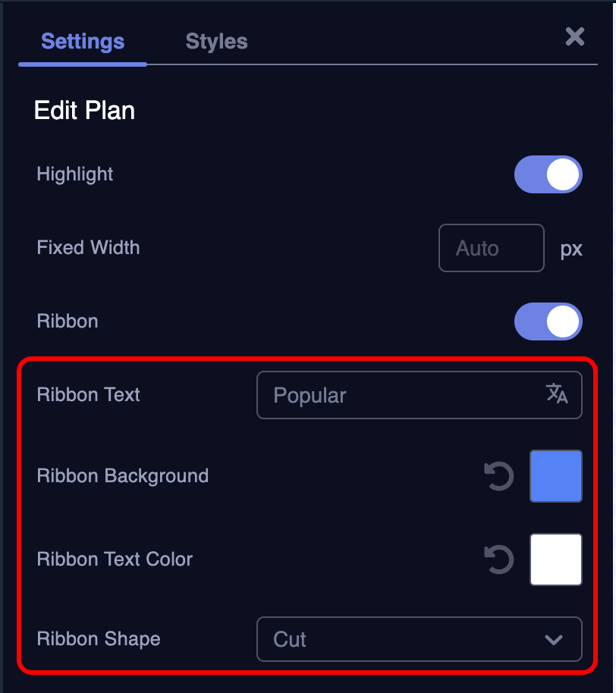Toggle the Highlight switch off
616x693 pixels.
click(x=548, y=175)
